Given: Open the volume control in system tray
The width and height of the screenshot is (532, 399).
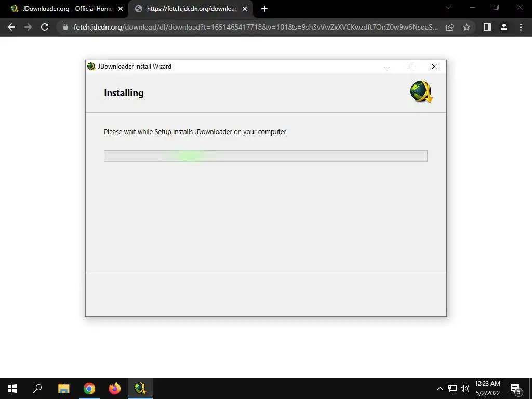Looking at the screenshot, I should pyautogui.click(x=465, y=389).
